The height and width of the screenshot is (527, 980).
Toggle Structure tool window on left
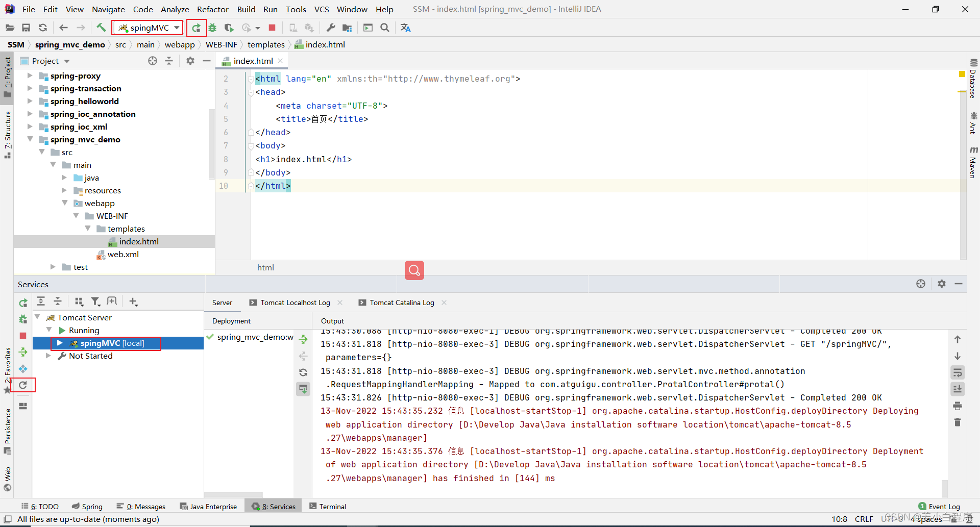pos(8,134)
